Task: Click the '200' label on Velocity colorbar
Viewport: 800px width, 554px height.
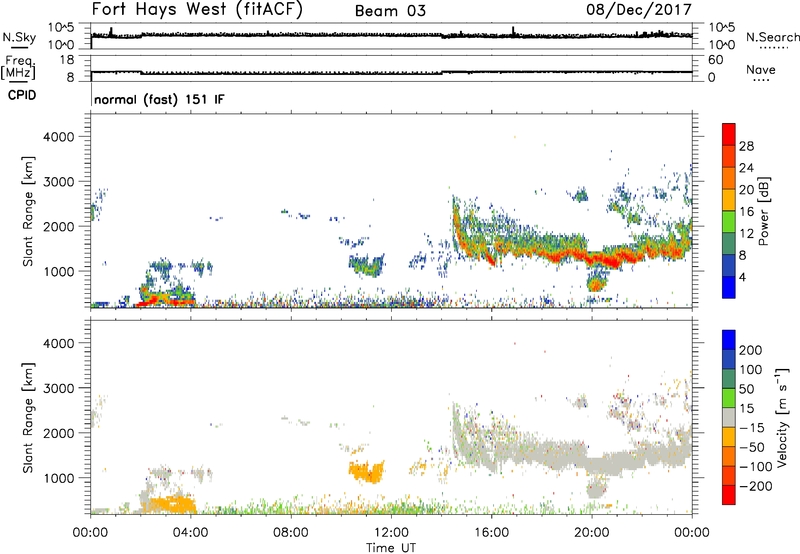Action: click(x=751, y=350)
